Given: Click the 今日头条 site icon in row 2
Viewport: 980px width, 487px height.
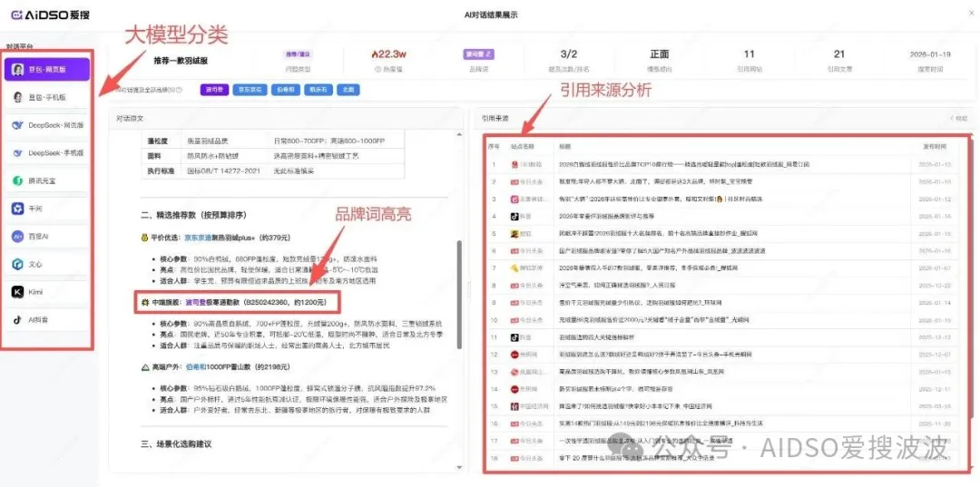Looking at the screenshot, I should [515, 181].
